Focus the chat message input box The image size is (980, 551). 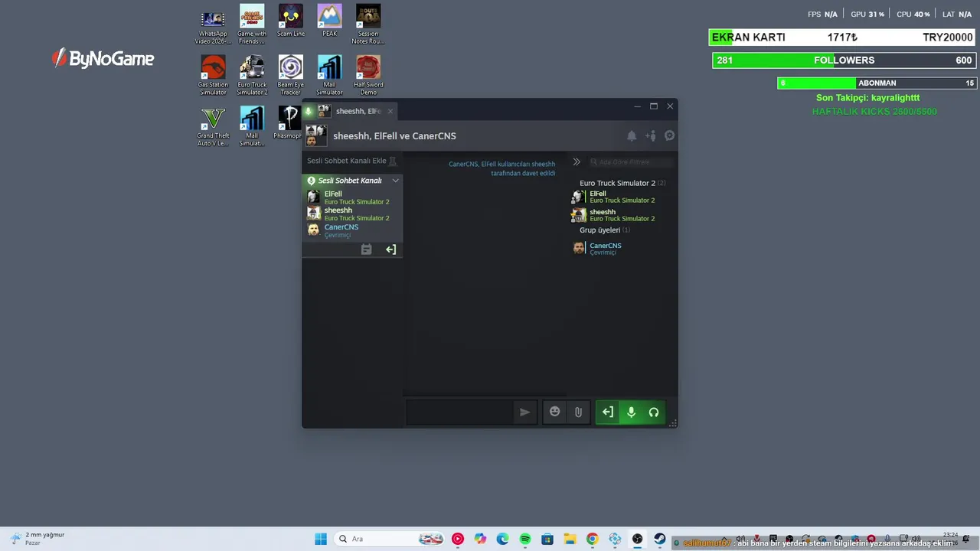(460, 412)
